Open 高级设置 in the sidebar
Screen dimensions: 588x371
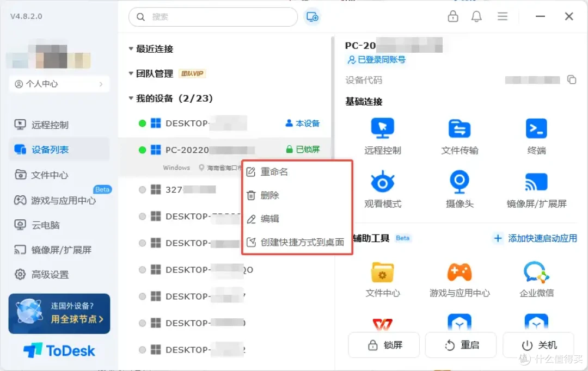(x=59, y=275)
